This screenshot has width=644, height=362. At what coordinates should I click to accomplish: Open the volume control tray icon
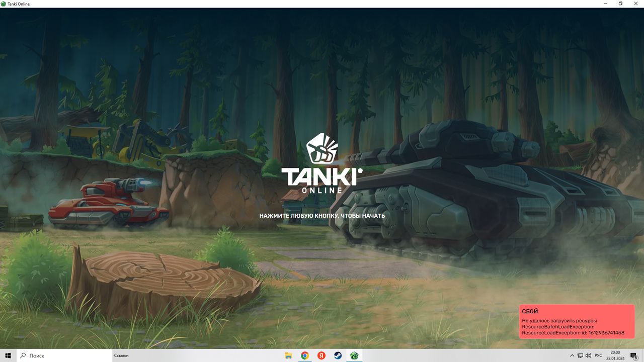(x=588, y=355)
